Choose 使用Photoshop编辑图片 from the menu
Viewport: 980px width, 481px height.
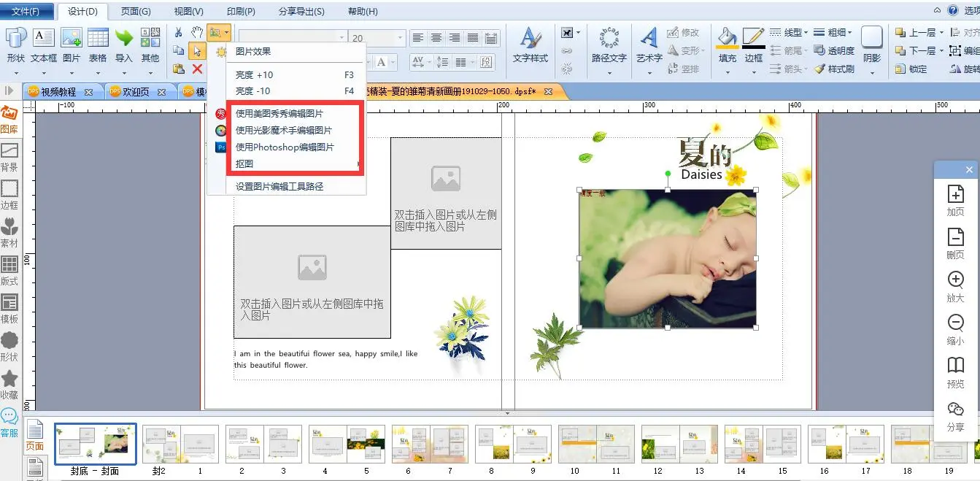point(285,147)
